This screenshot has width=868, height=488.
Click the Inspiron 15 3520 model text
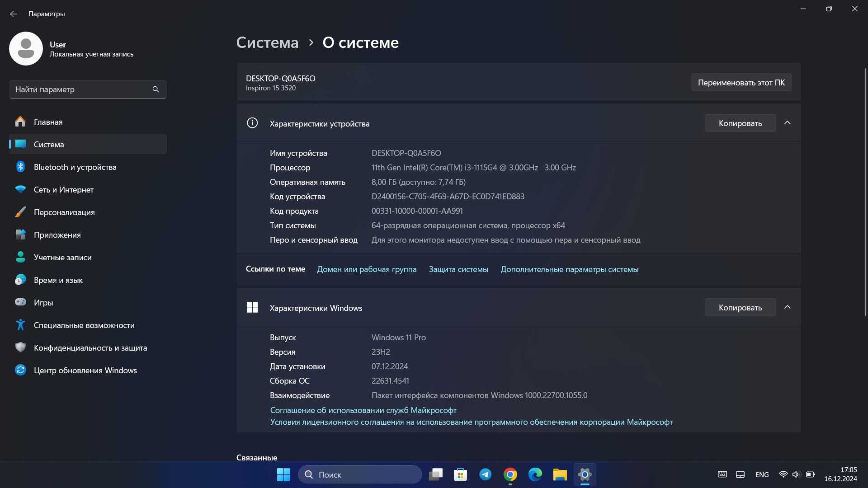click(271, 88)
